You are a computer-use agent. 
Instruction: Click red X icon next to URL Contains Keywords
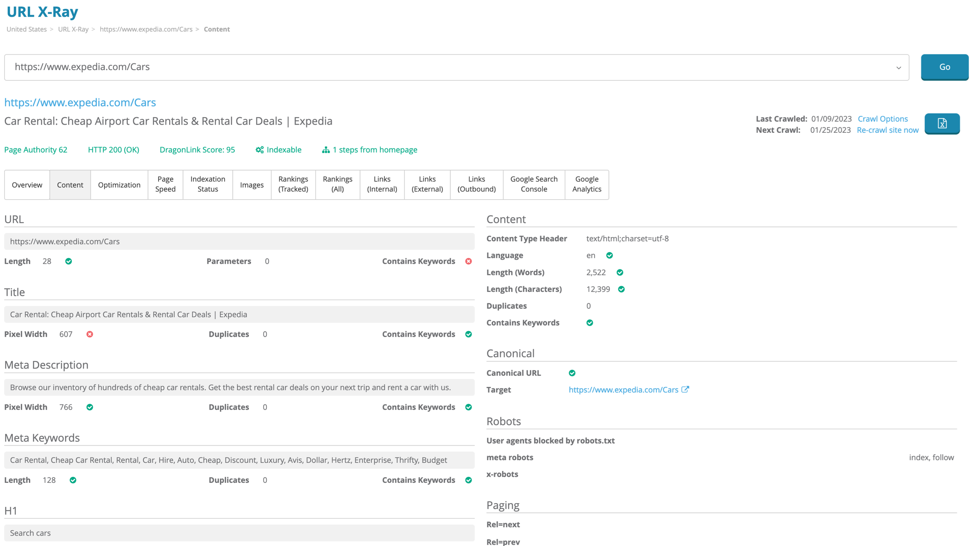coord(468,261)
